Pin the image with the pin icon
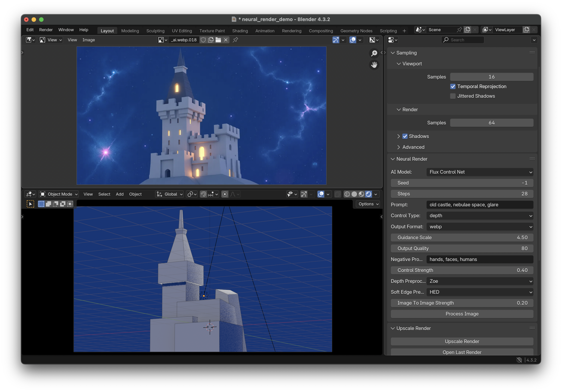This screenshot has width=562, height=392. click(235, 40)
